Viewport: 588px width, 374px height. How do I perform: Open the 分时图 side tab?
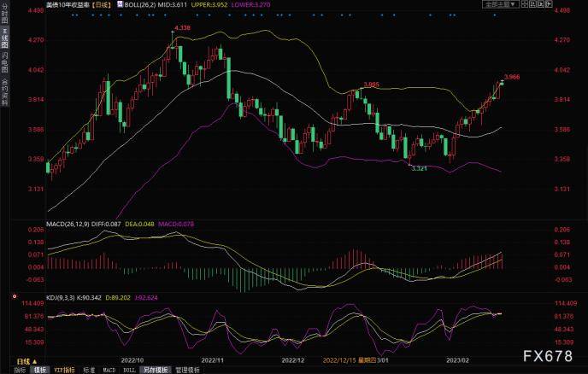tap(4, 15)
